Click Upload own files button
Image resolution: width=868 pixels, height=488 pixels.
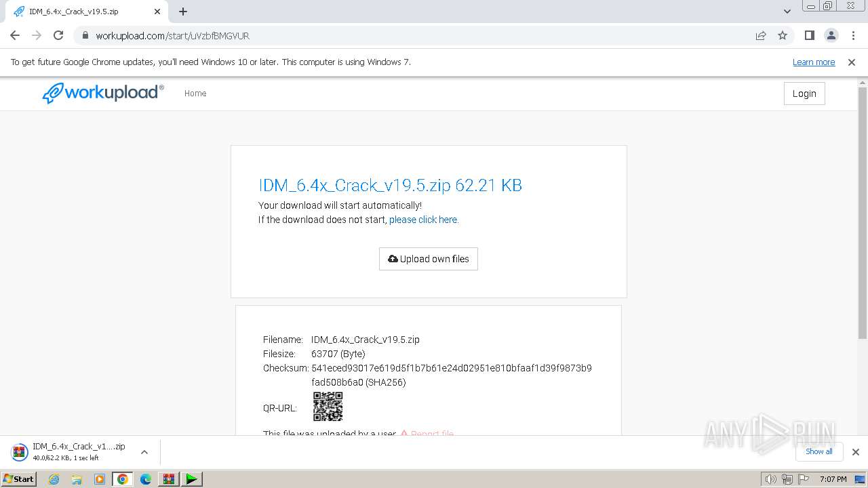click(429, 259)
